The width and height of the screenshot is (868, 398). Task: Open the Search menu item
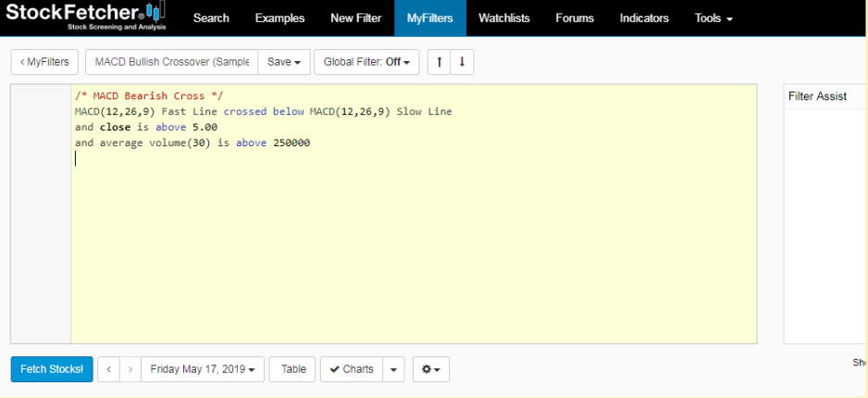point(211,19)
